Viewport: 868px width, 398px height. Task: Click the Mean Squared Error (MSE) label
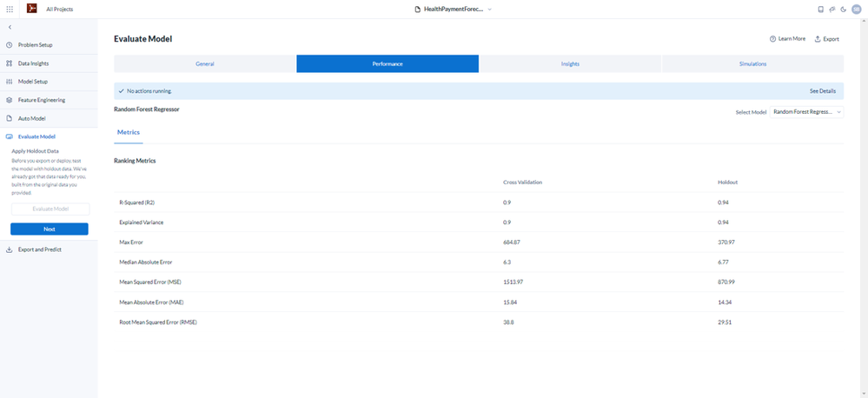tap(150, 282)
